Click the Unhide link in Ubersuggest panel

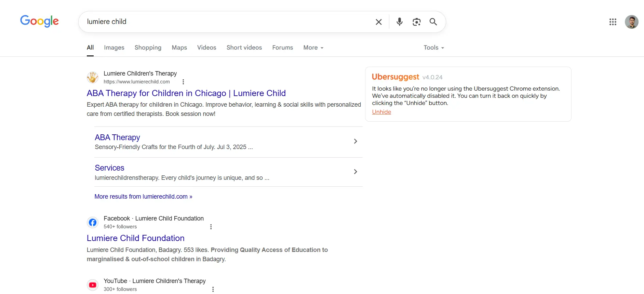point(381,112)
